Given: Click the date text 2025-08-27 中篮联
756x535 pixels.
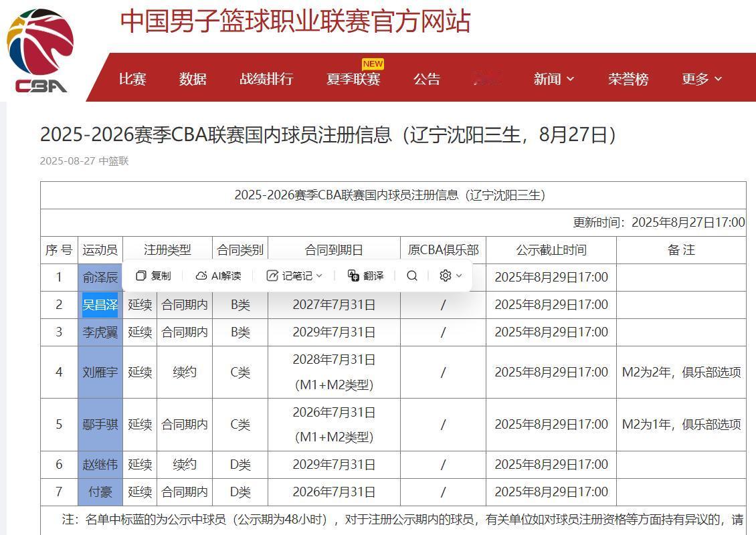Looking at the screenshot, I should click(x=84, y=161).
